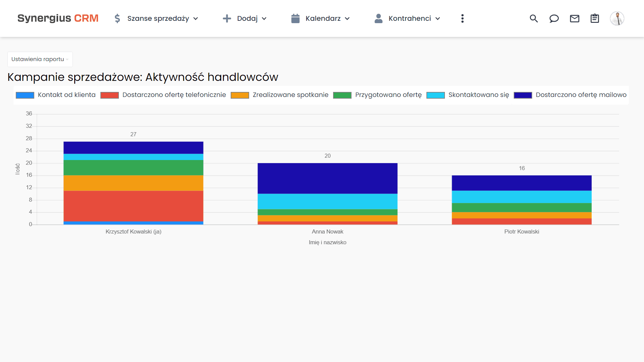Open search with the magnifying glass icon

pyautogui.click(x=534, y=18)
